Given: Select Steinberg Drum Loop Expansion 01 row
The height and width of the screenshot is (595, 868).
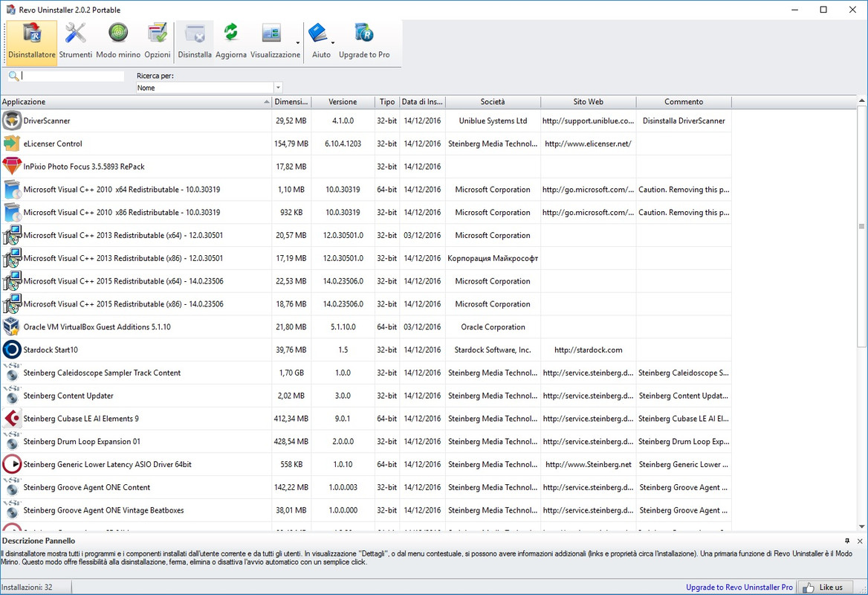Looking at the screenshot, I should tap(366, 442).
